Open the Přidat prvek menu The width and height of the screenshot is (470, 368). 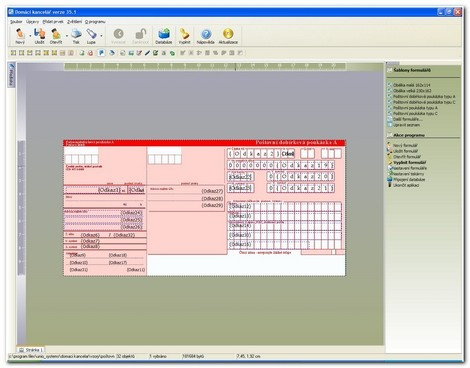[53, 22]
